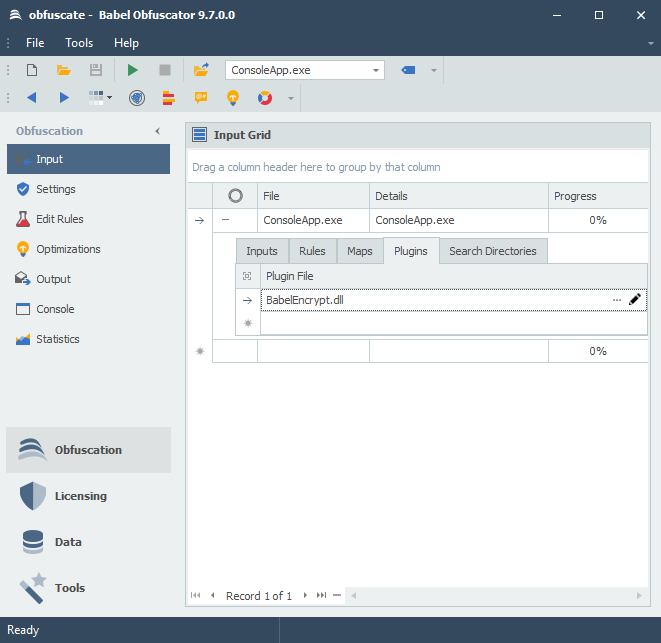Open the Tools menu
Image resolution: width=661 pixels, height=643 pixels.
(79, 43)
